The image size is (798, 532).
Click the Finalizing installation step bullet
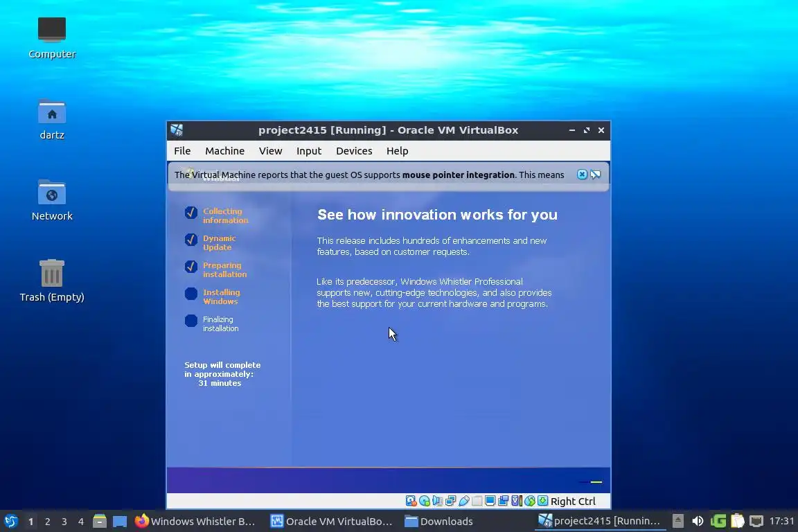pos(191,321)
